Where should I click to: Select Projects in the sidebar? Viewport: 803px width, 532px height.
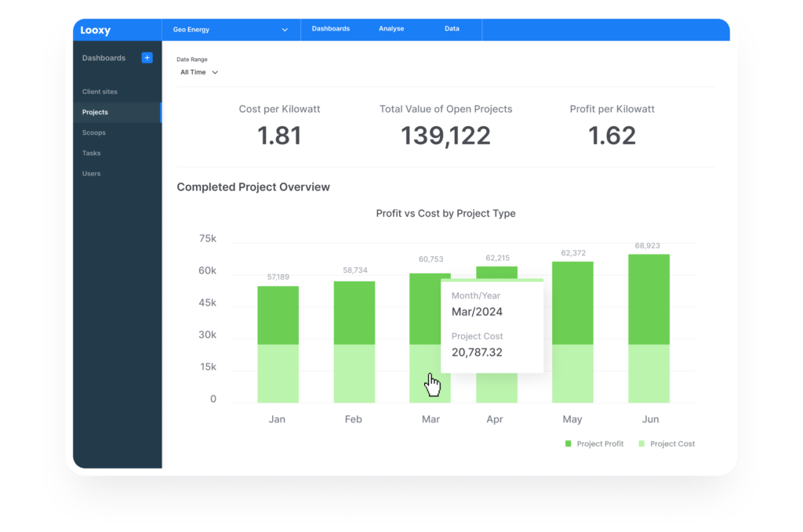[x=95, y=112]
